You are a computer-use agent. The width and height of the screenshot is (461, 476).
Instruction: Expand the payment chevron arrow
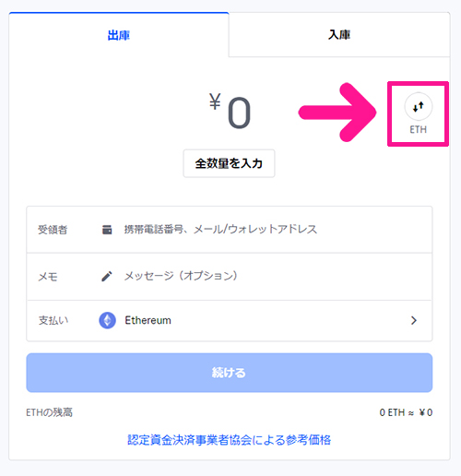(x=414, y=320)
